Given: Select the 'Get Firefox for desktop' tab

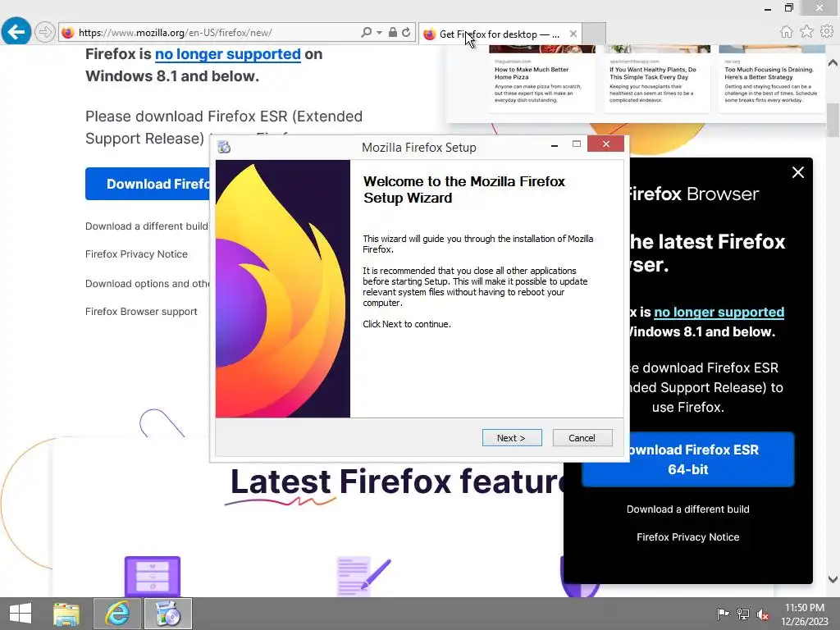Looking at the screenshot, I should 498,34.
